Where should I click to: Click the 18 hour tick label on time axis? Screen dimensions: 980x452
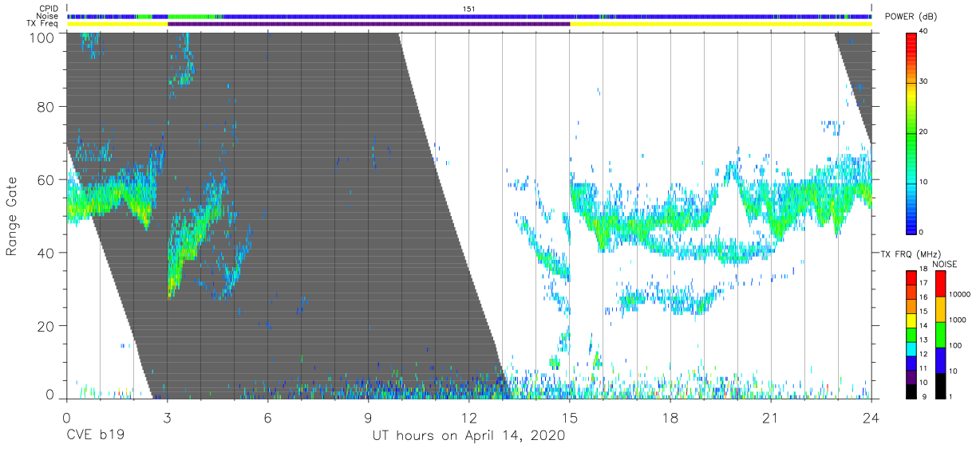tap(670, 418)
